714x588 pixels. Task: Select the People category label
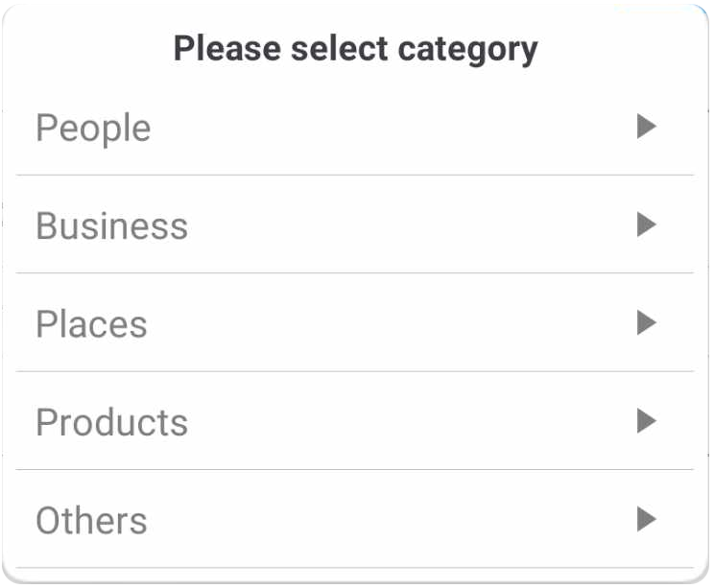pyautogui.click(x=93, y=128)
